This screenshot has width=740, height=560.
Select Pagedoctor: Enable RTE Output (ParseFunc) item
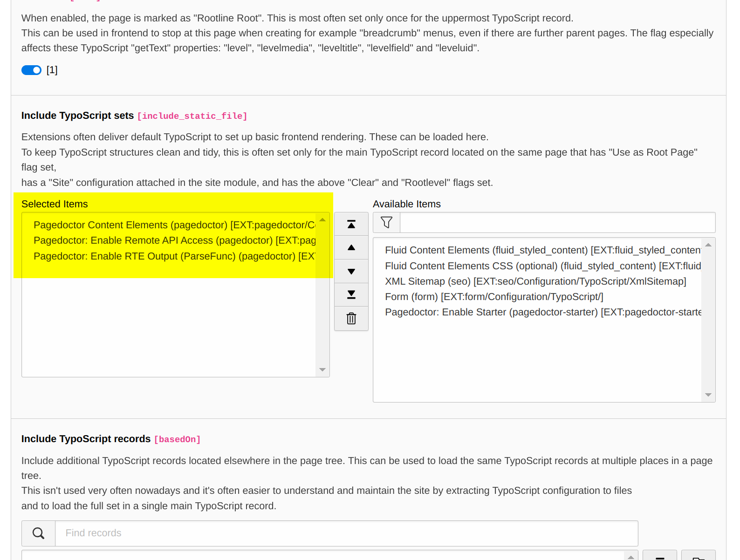pos(175,256)
